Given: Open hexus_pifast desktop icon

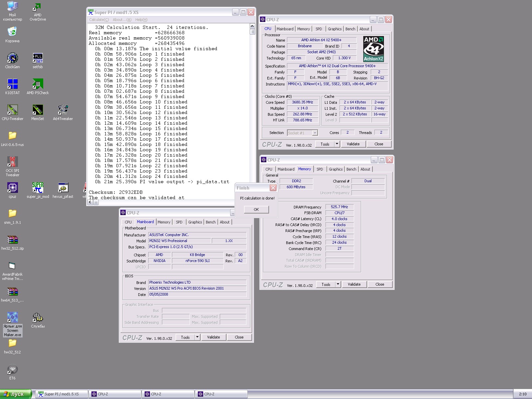Looking at the screenshot, I should [x=63, y=191].
